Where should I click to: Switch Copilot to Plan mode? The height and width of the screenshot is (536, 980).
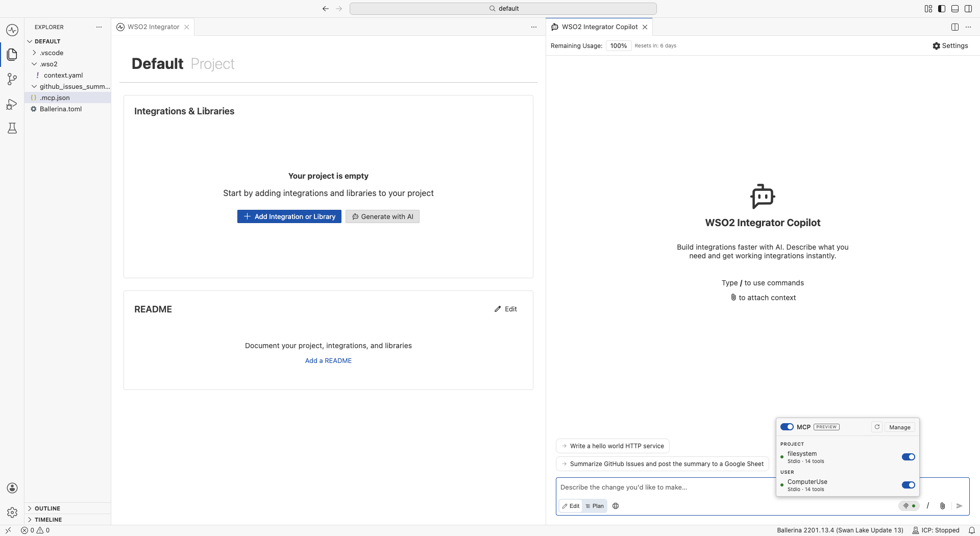[x=595, y=506]
